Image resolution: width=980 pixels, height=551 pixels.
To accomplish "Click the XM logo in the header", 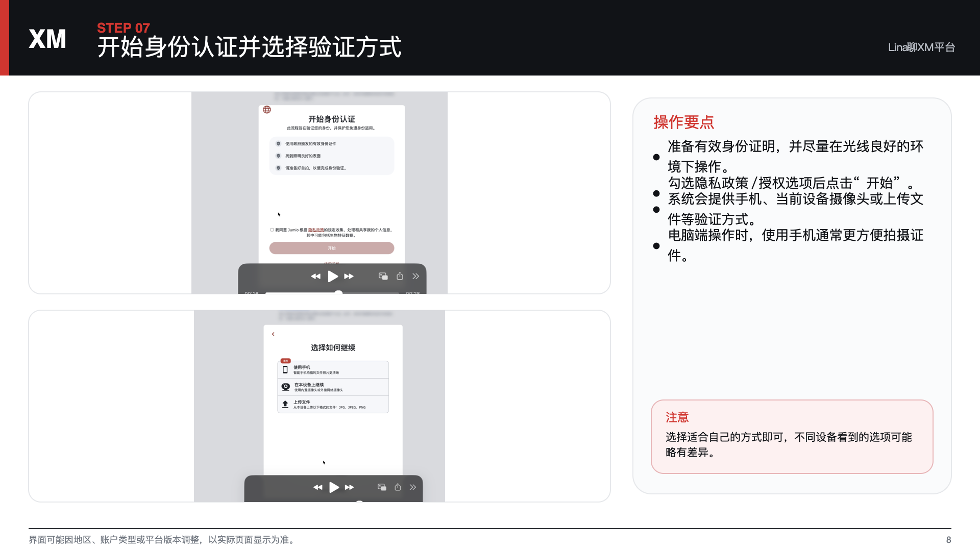I will (x=47, y=39).
